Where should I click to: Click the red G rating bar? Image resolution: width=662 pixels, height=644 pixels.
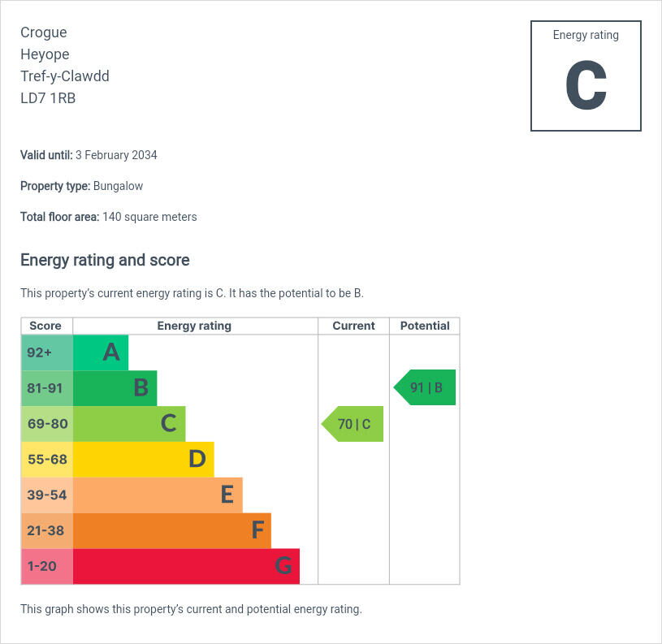[x=186, y=567]
